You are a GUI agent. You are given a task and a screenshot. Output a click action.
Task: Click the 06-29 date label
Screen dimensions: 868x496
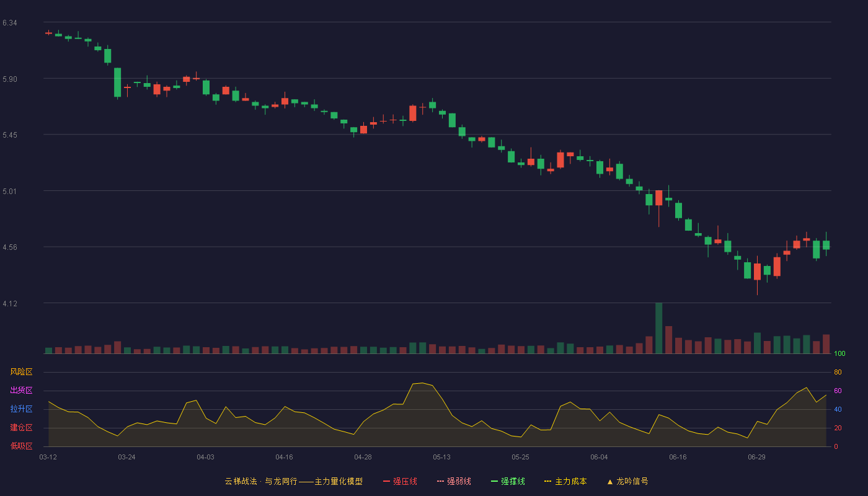[x=756, y=457]
